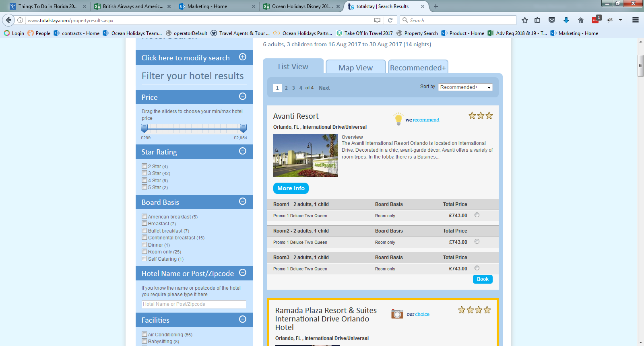The height and width of the screenshot is (346, 644).
Task: Switch to the British Airways and American tab
Action: pyautogui.click(x=133, y=6)
